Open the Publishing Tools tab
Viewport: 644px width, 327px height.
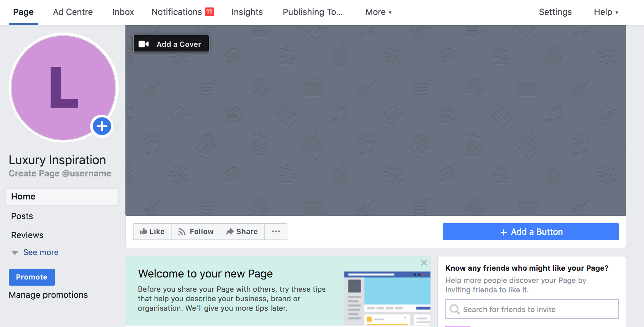click(x=313, y=12)
